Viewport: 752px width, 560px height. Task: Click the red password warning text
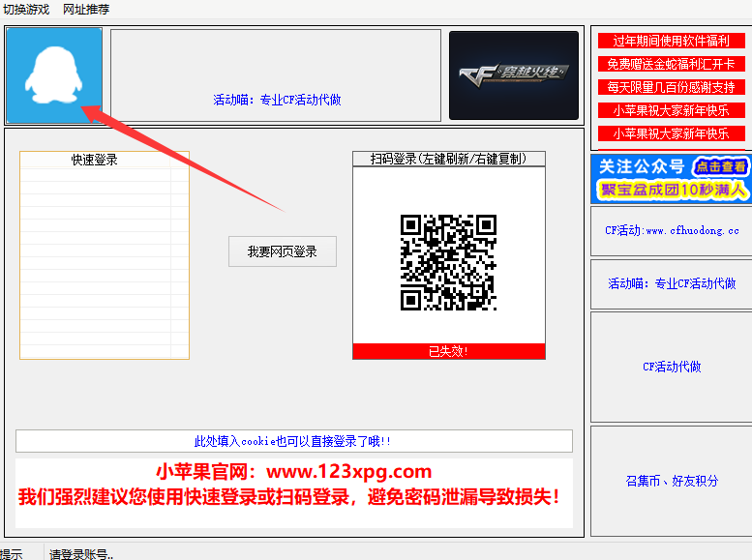(x=289, y=497)
